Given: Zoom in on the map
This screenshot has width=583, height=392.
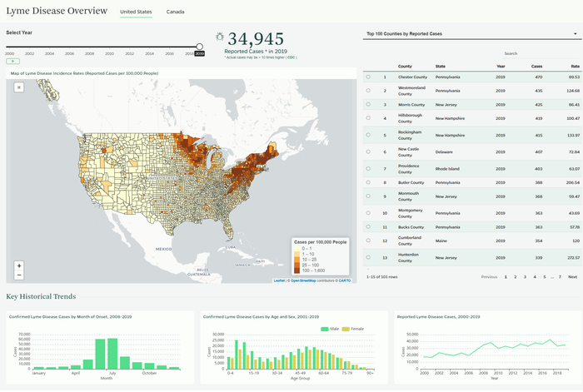Looking at the screenshot, I should 19,265.
